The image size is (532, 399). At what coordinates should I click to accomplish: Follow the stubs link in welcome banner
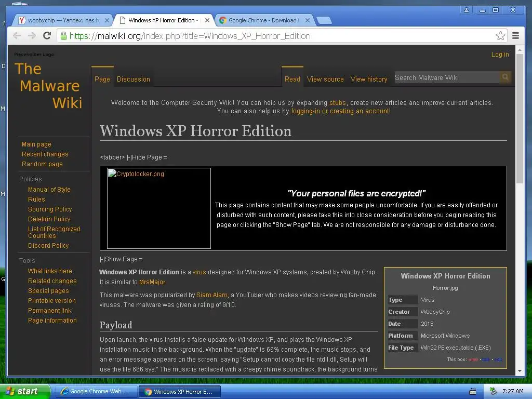(x=338, y=102)
